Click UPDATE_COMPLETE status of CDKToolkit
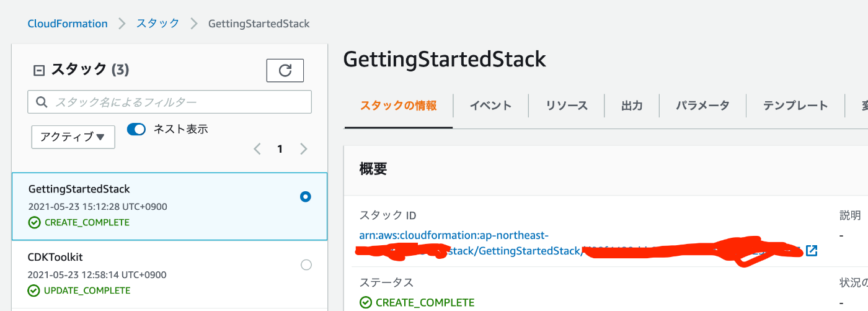 tap(79, 291)
